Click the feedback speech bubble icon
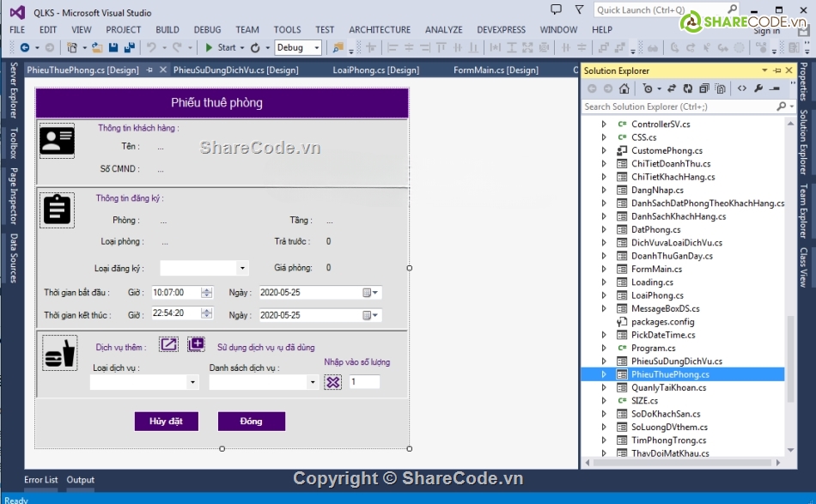 tap(557, 9)
